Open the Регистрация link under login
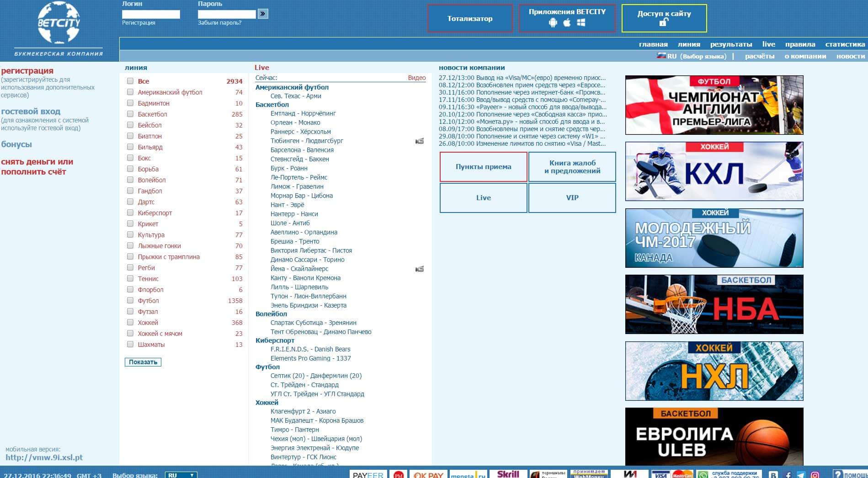This screenshot has width=868, height=478. click(138, 22)
